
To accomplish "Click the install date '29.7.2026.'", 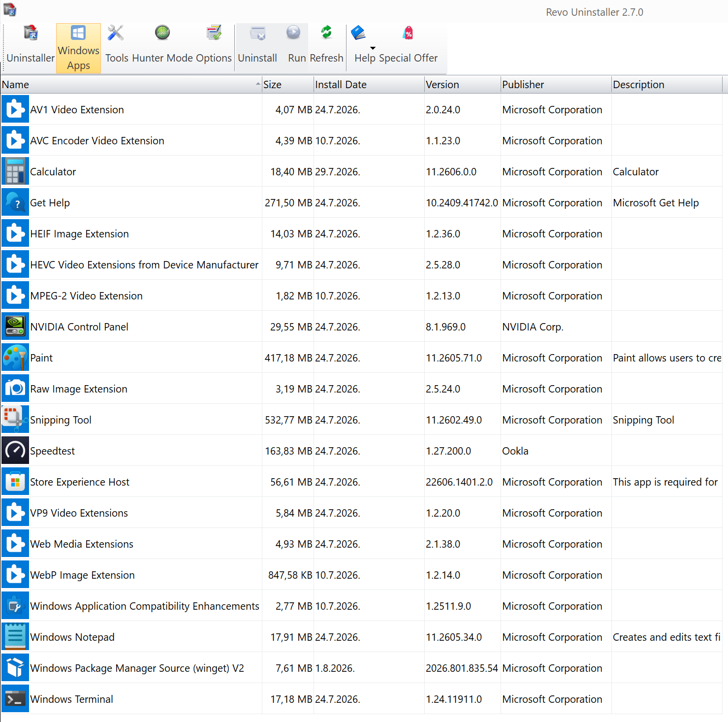I will click(338, 172).
